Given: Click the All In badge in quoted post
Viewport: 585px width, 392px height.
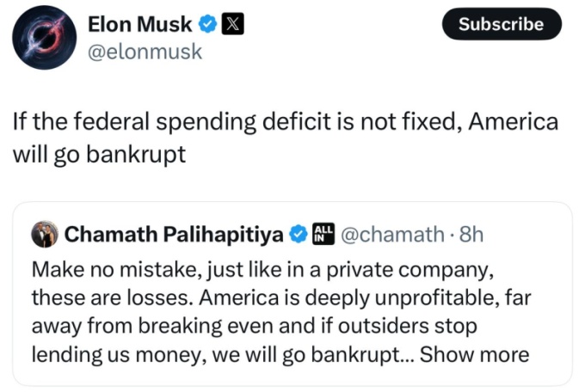Looking at the screenshot, I should (x=323, y=234).
